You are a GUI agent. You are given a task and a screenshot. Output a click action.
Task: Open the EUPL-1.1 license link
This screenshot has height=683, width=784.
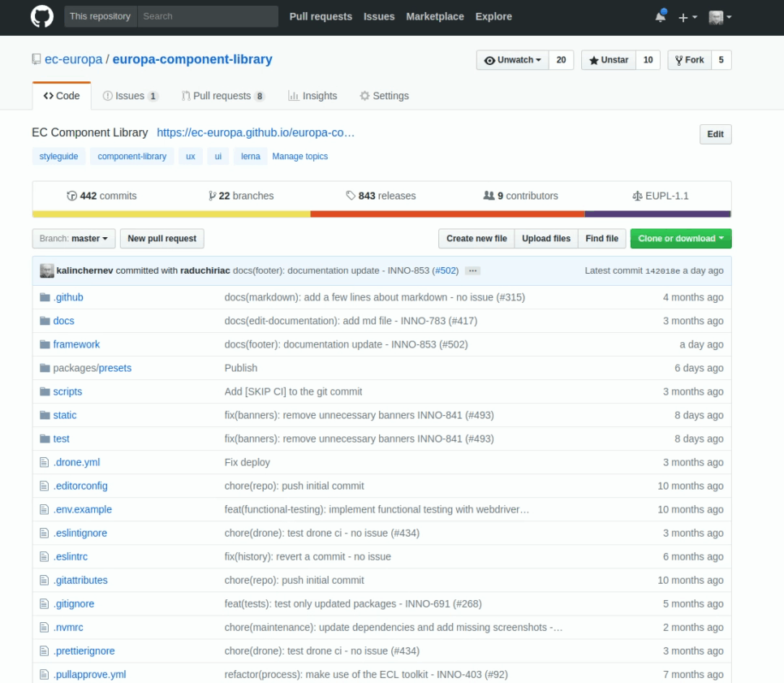pos(661,196)
